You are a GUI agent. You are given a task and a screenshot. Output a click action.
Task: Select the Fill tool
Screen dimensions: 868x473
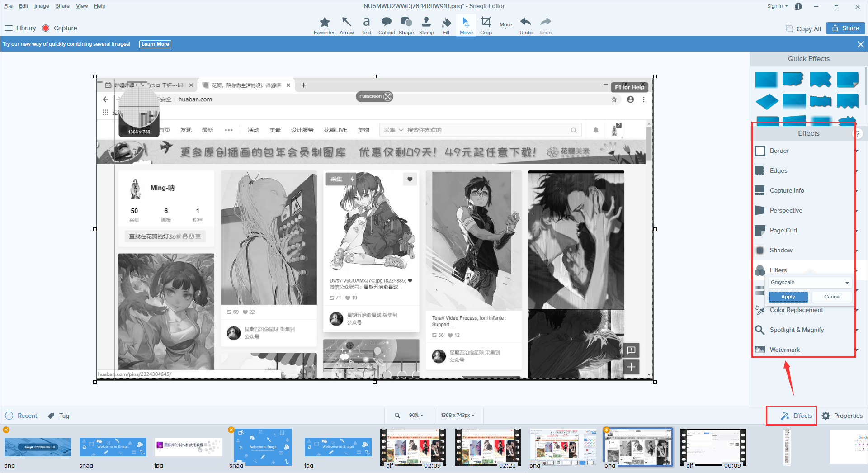pos(446,26)
